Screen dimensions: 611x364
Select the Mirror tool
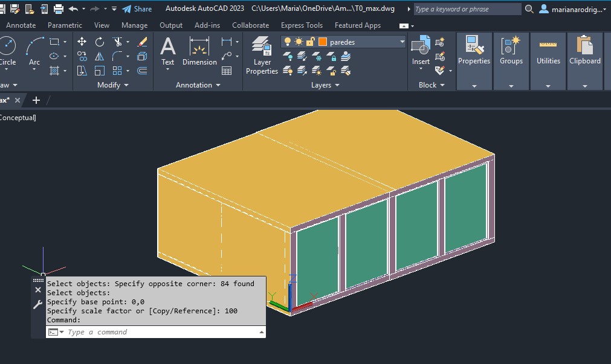click(x=100, y=56)
